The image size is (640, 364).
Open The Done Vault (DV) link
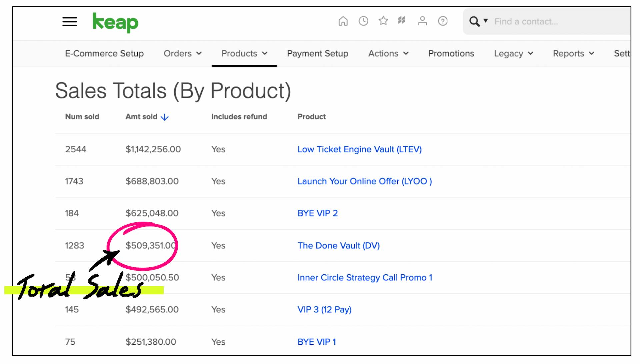click(x=339, y=246)
